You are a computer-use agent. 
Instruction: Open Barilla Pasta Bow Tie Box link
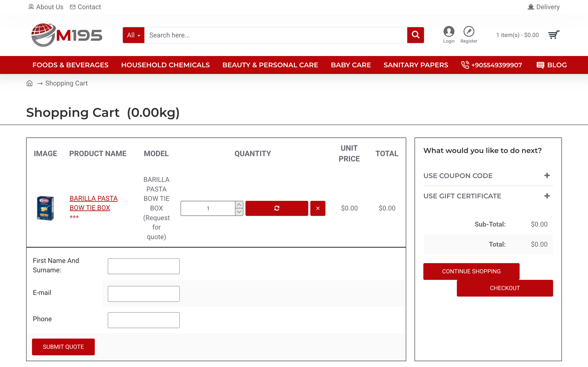point(93,203)
